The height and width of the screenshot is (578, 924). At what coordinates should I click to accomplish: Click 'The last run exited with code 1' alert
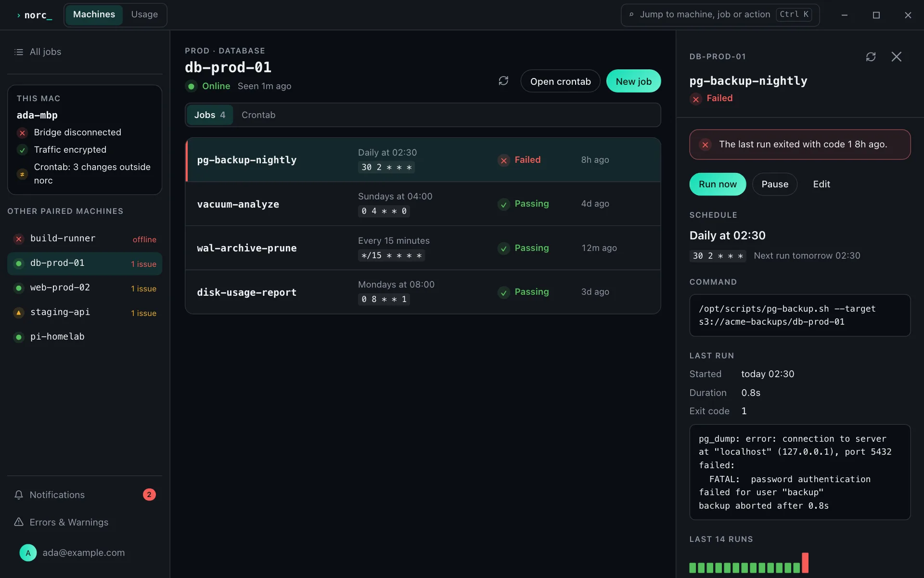tap(800, 144)
